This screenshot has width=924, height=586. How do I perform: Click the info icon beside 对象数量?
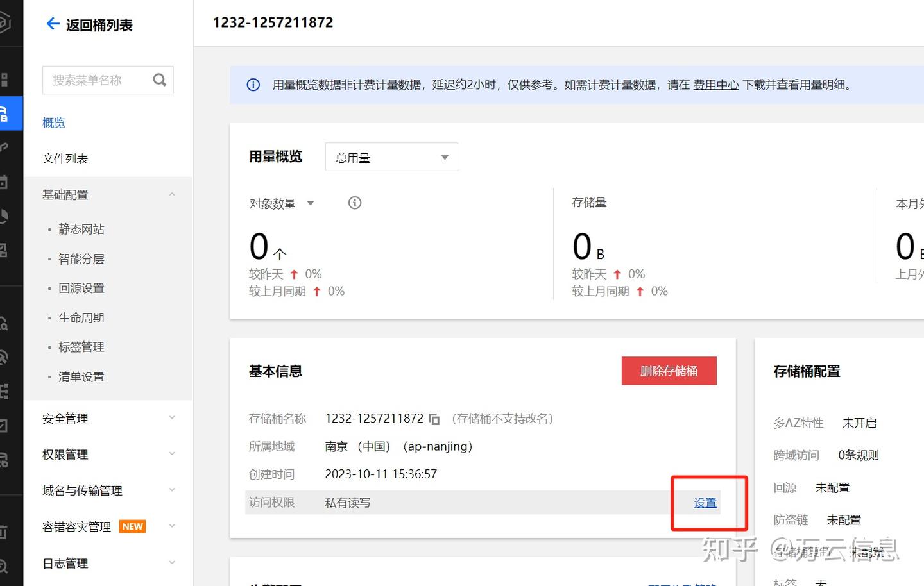(x=354, y=203)
